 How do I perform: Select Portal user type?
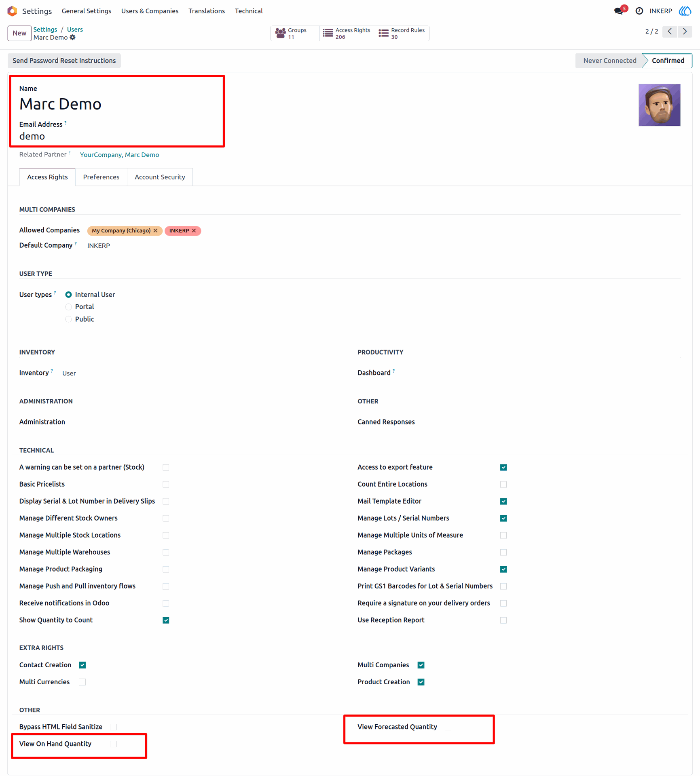click(69, 307)
